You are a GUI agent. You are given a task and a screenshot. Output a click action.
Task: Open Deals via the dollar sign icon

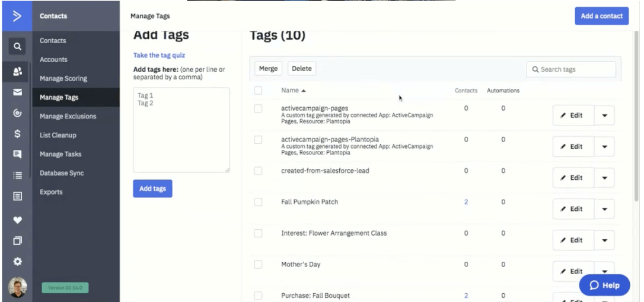18,134
